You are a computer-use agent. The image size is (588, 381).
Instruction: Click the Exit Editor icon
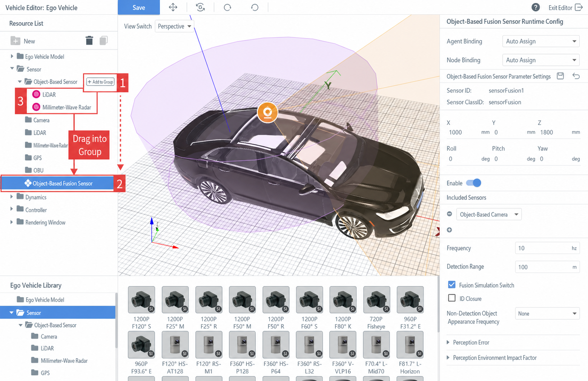[x=579, y=8]
